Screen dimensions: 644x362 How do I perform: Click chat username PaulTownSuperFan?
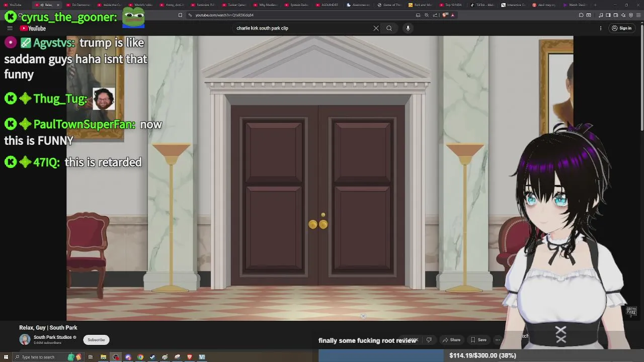tap(84, 124)
